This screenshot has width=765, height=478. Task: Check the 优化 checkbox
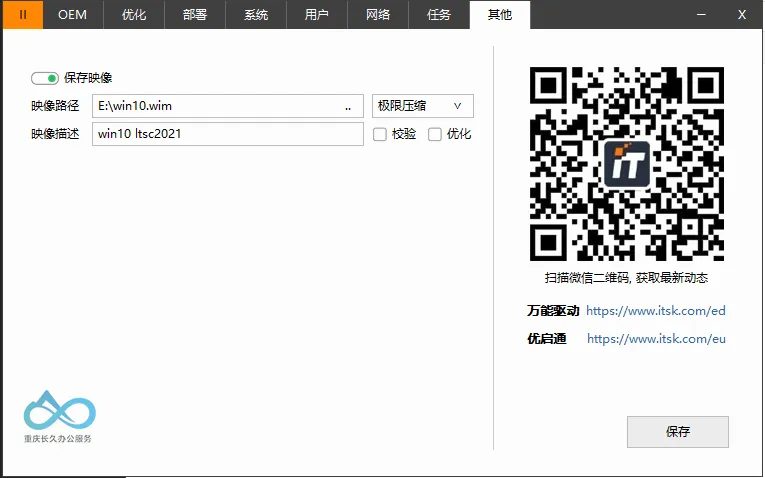point(435,134)
